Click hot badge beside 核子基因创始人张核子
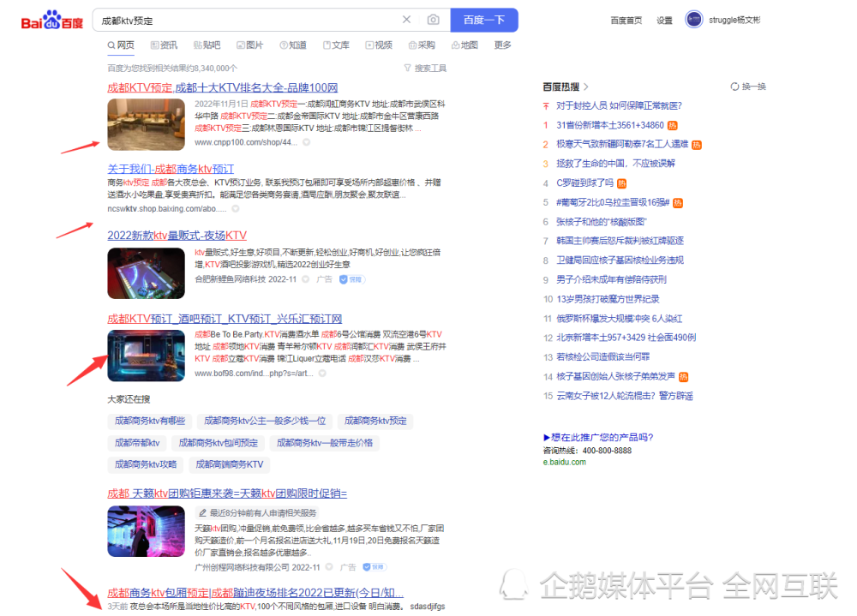This screenshot has height=616, width=857. [x=683, y=377]
